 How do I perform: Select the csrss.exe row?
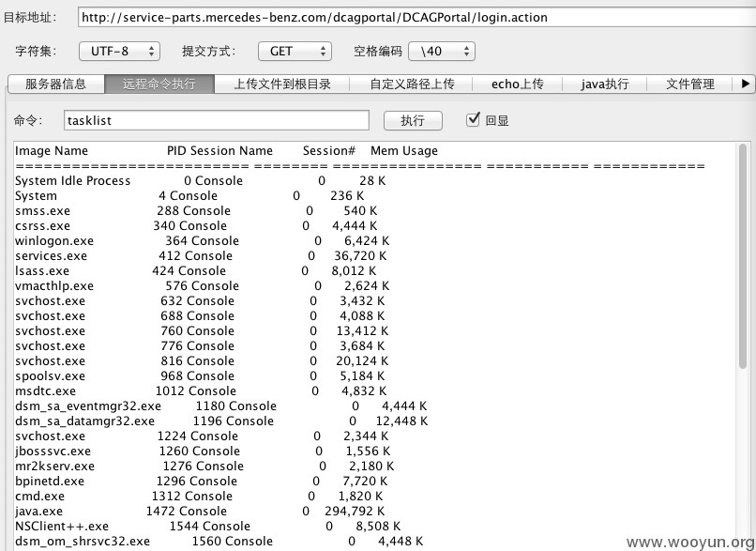pos(196,226)
